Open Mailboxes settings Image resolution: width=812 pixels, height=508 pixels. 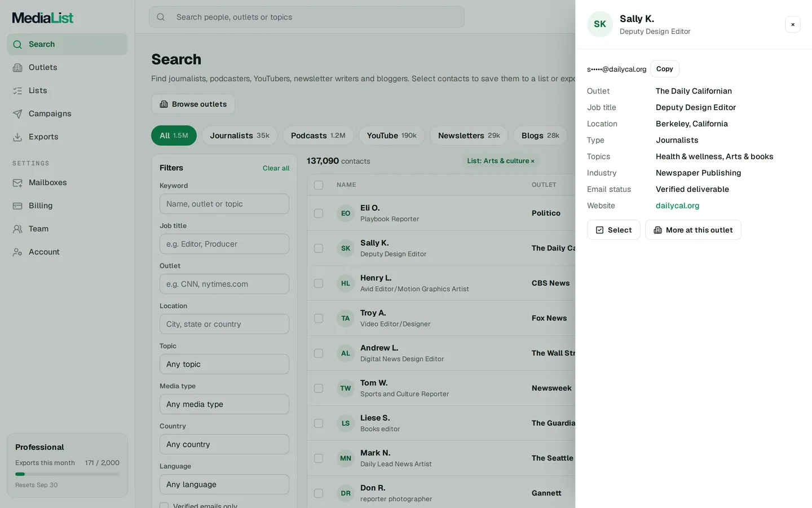pos(67,182)
